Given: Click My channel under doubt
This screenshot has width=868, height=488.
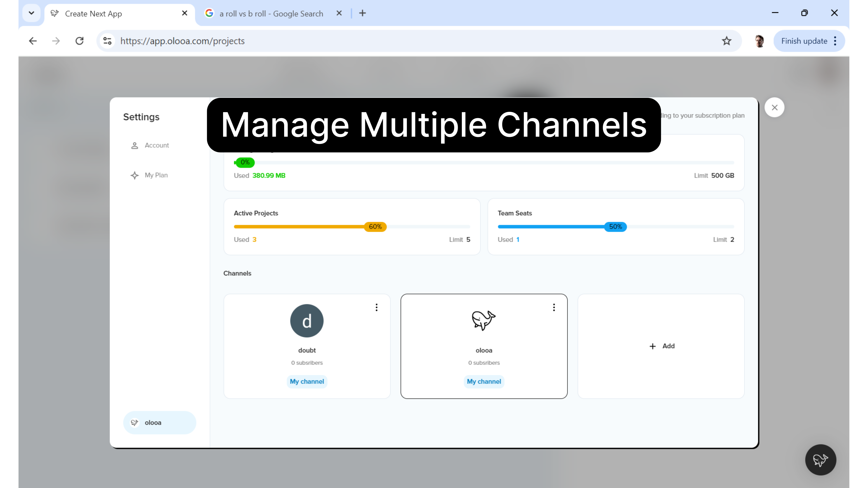Looking at the screenshot, I should (307, 382).
